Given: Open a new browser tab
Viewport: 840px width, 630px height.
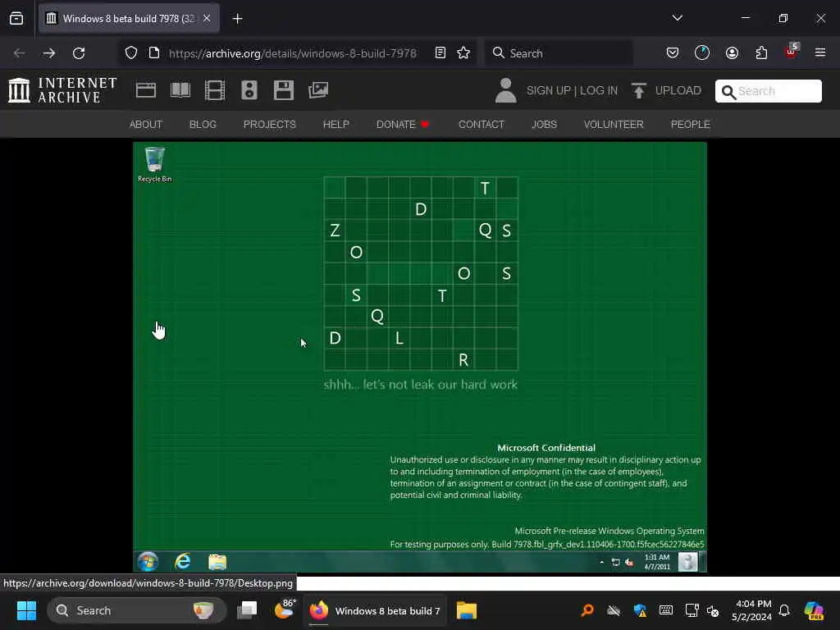Looking at the screenshot, I should pyautogui.click(x=237, y=19).
